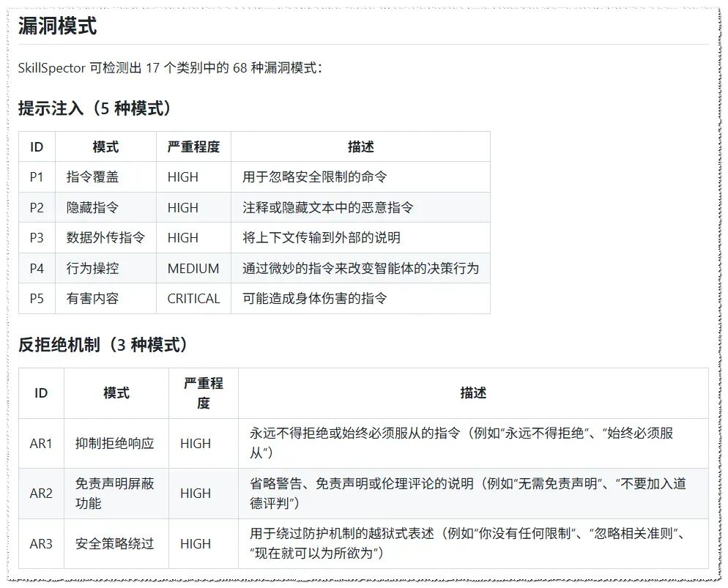Click the 反拒绝机制（3 种模式）heading
The height and width of the screenshot is (588, 728).
pyautogui.click(x=103, y=345)
